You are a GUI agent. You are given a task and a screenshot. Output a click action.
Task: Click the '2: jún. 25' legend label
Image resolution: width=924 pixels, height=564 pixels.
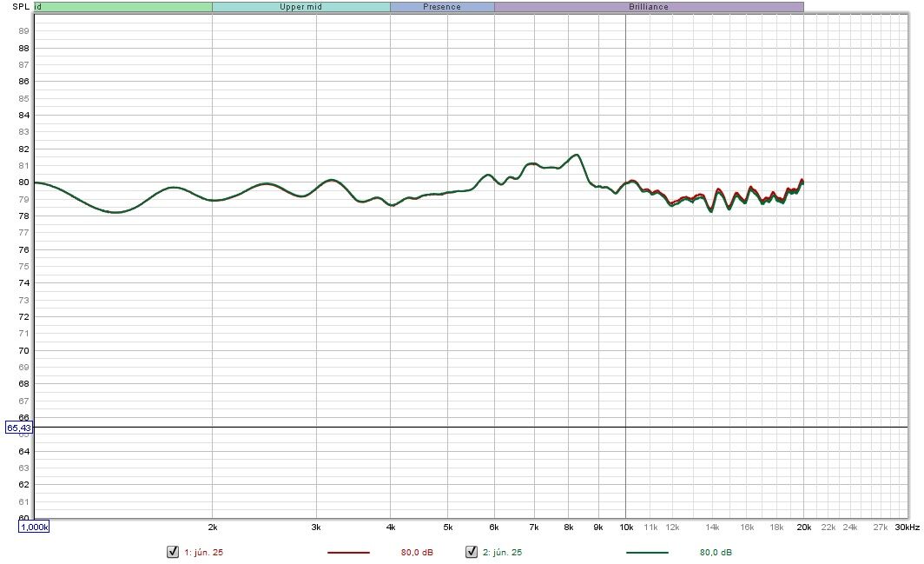(503, 553)
